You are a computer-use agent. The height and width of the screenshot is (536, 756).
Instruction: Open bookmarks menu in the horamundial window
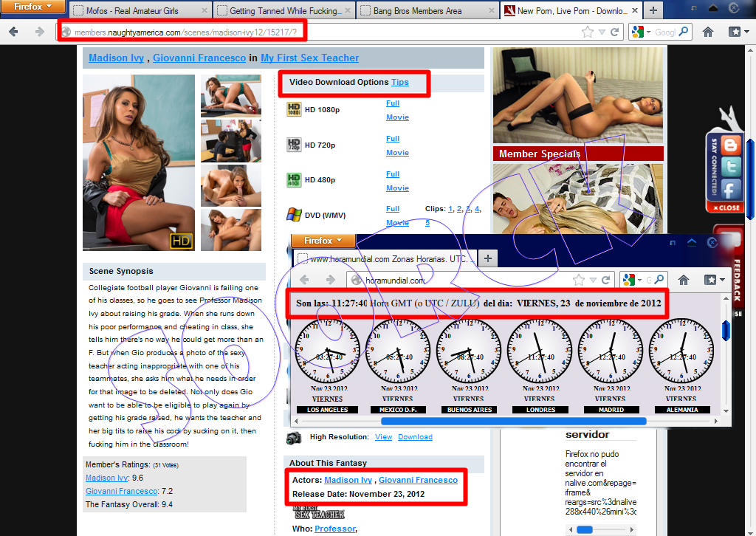714,280
